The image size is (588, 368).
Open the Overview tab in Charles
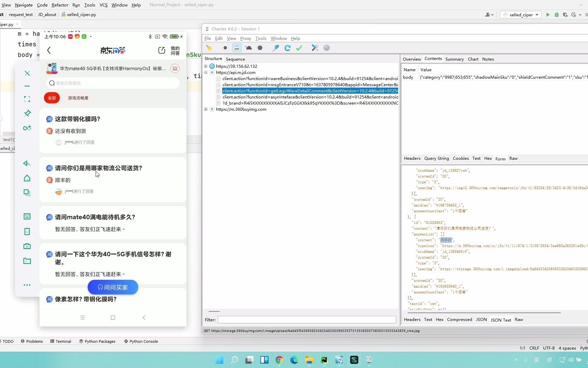[x=412, y=59]
